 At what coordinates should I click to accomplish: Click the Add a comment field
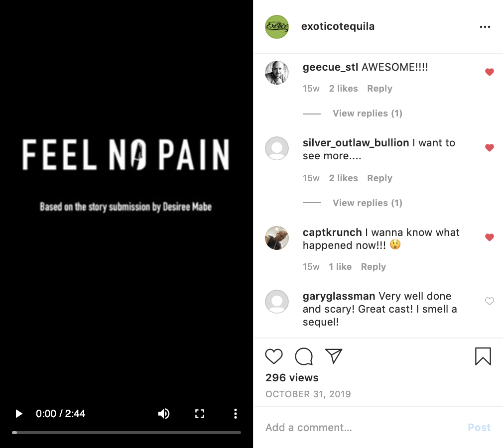tap(359, 428)
